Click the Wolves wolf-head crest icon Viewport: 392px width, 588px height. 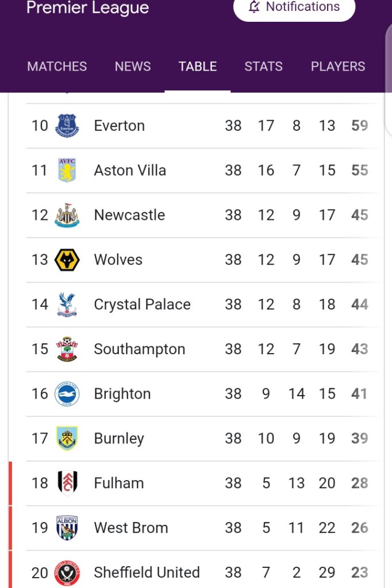pyautogui.click(x=67, y=260)
